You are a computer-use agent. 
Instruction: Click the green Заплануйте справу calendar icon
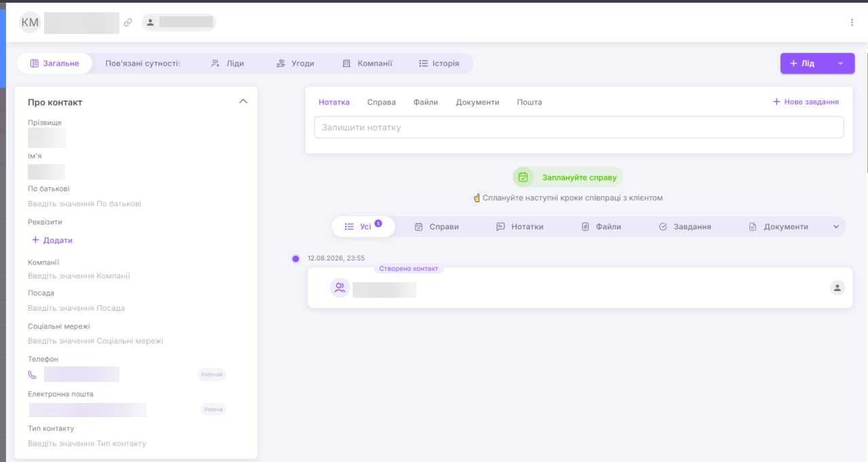(523, 177)
